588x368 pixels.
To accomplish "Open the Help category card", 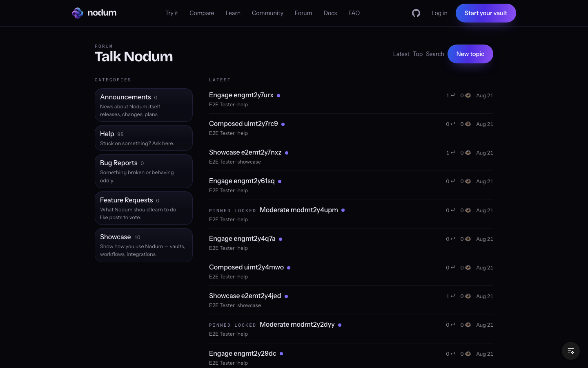I will (x=144, y=138).
